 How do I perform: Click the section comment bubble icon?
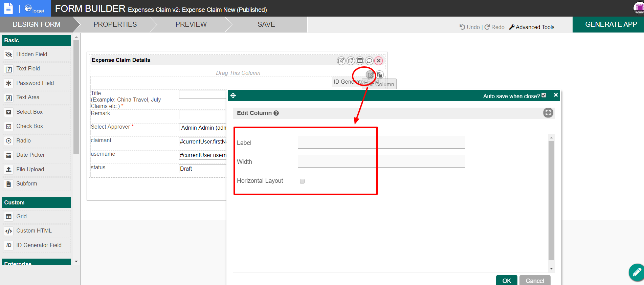pyautogui.click(x=369, y=61)
